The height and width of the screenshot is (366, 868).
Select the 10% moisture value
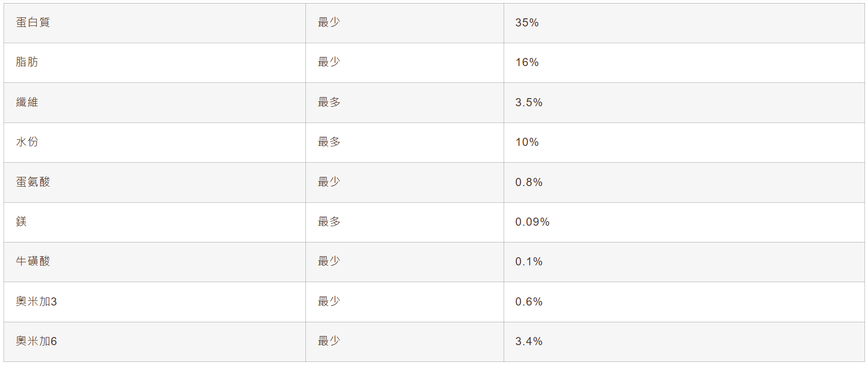point(527,142)
